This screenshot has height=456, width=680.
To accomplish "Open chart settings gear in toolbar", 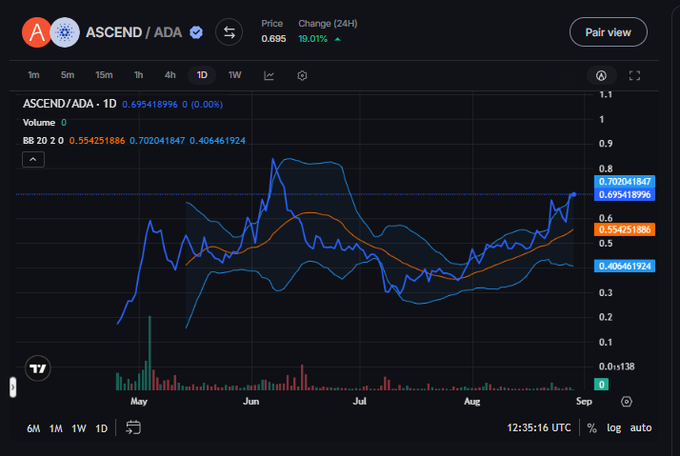I will pyautogui.click(x=302, y=75).
